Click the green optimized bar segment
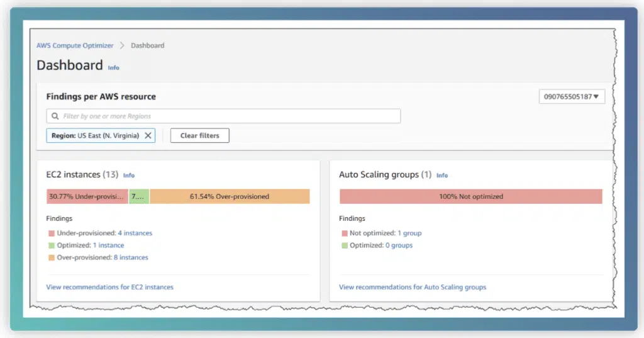Screen dimensions: 644x338 [139, 196]
